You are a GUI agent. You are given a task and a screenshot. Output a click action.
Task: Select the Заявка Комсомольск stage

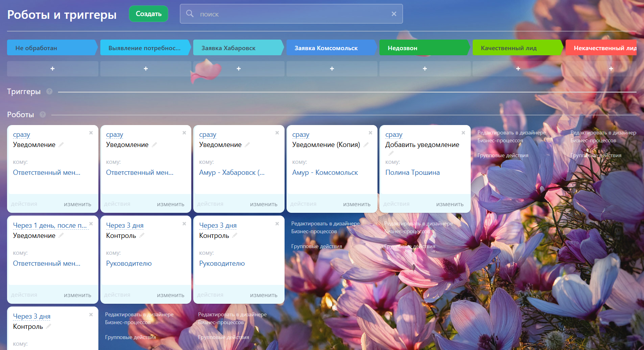[332, 48]
